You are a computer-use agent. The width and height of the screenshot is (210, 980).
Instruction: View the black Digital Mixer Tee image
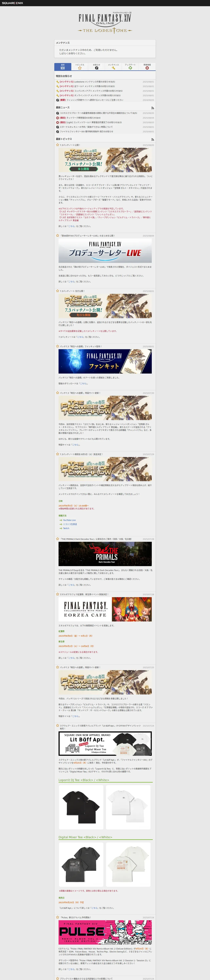coord(81,865)
